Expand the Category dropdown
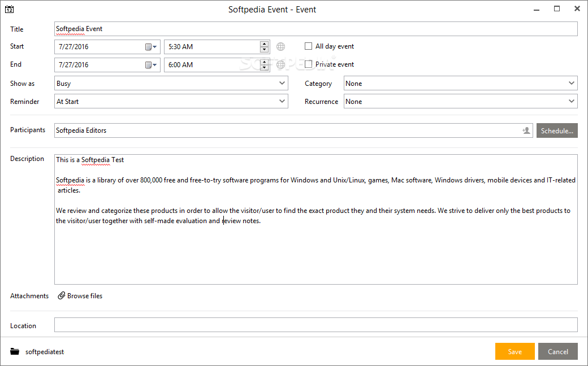 click(571, 83)
